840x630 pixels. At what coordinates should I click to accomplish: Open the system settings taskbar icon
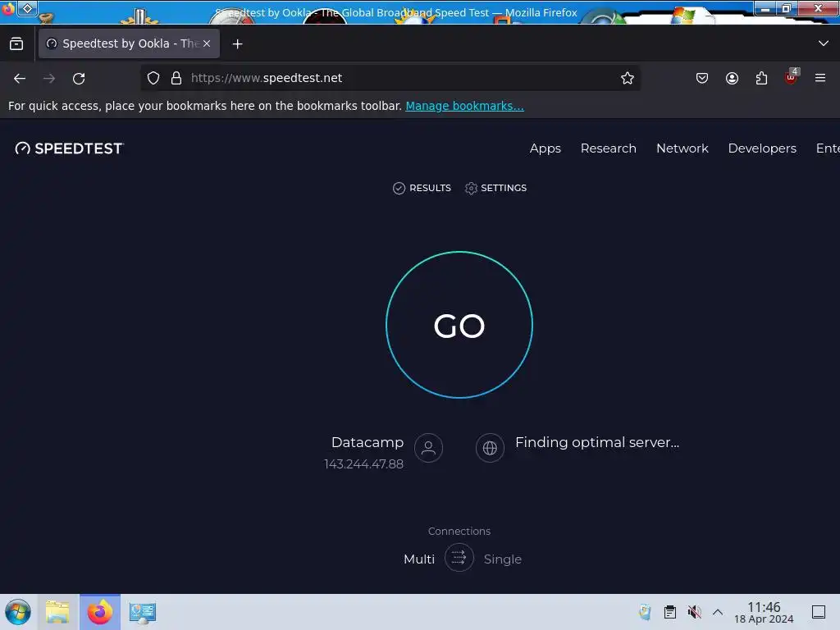142,612
